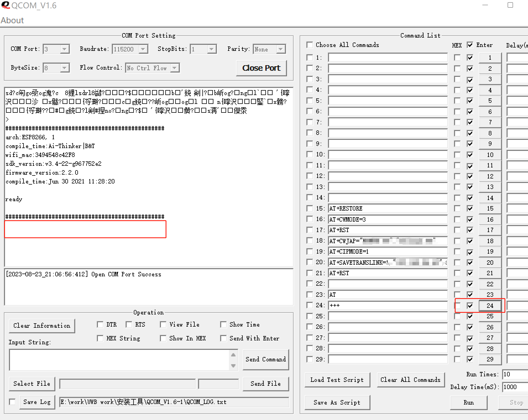Open the Parity dropdown
This screenshot has width=528, height=420.
(281, 49)
